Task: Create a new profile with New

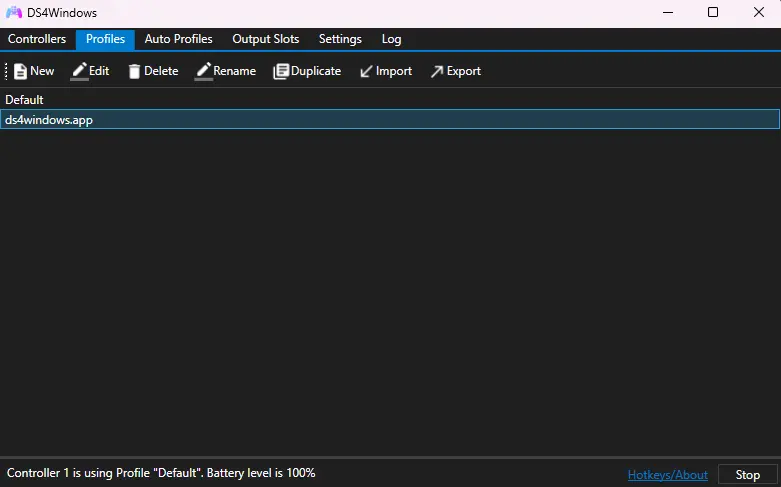Action: click(x=34, y=71)
